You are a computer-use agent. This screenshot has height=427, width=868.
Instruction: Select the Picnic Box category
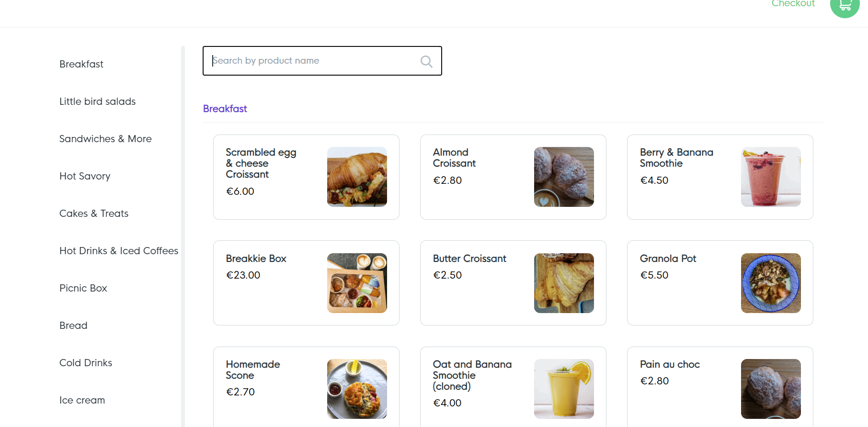tap(83, 288)
